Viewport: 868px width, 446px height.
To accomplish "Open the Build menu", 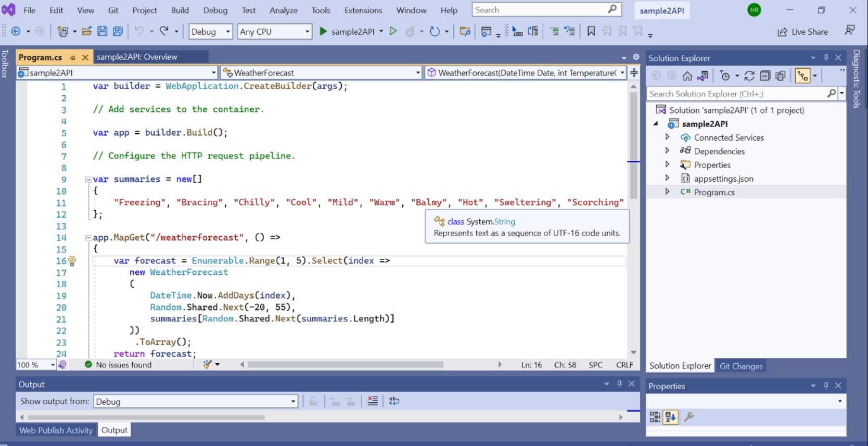I will (x=180, y=10).
